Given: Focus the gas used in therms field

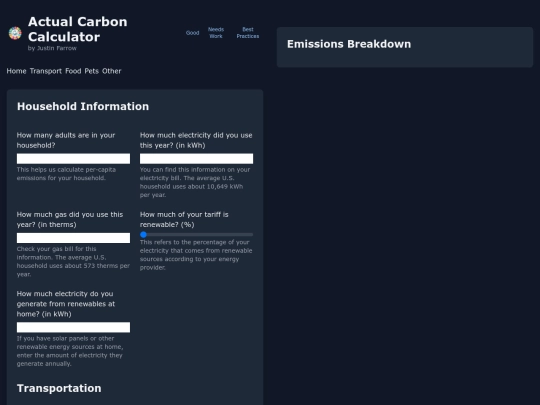Looking at the screenshot, I should coord(73,238).
